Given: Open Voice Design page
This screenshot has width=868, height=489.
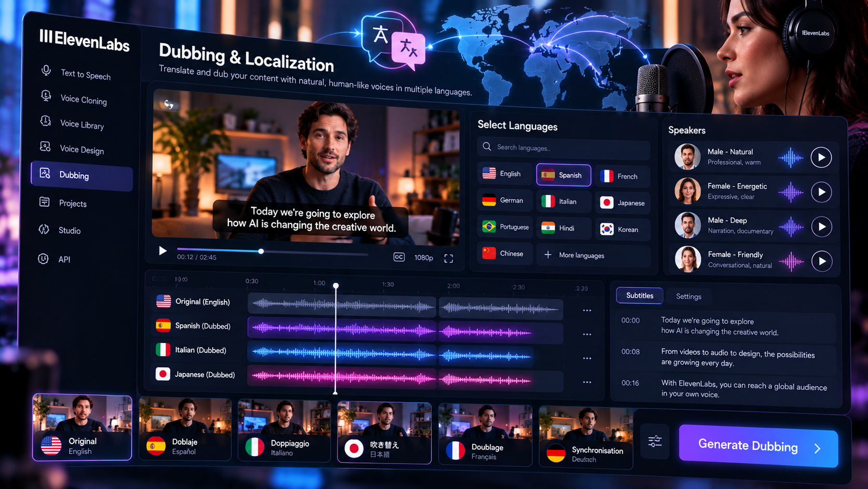Looking at the screenshot, I should tap(72, 149).
